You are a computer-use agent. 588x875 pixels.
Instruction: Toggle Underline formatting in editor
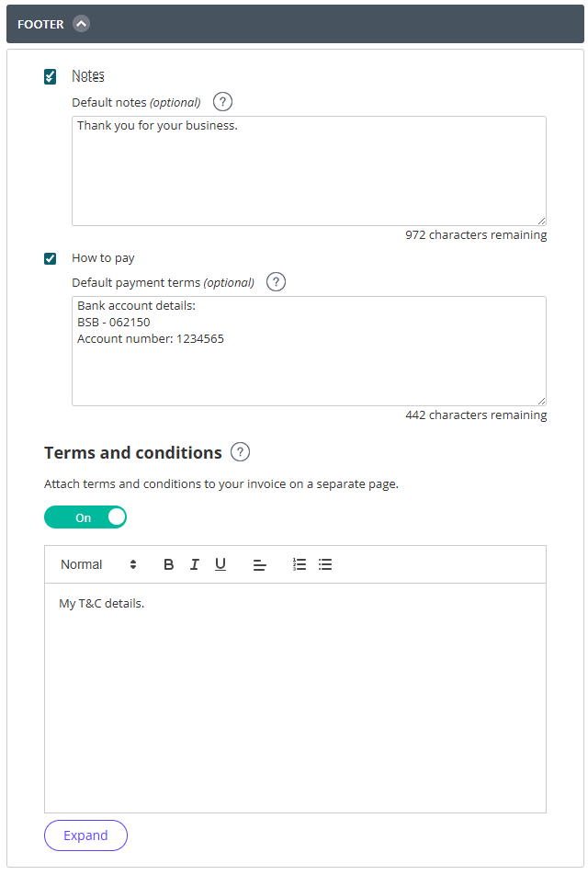pyautogui.click(x=220, y=564)
